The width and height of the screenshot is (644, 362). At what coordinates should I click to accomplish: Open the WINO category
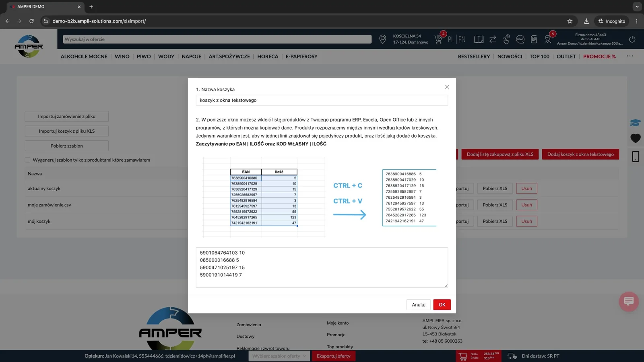[x=122, y=56]
